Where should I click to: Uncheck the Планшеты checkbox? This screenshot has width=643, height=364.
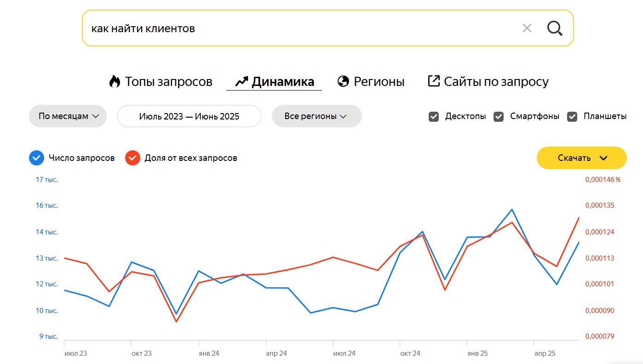[572, 117]
